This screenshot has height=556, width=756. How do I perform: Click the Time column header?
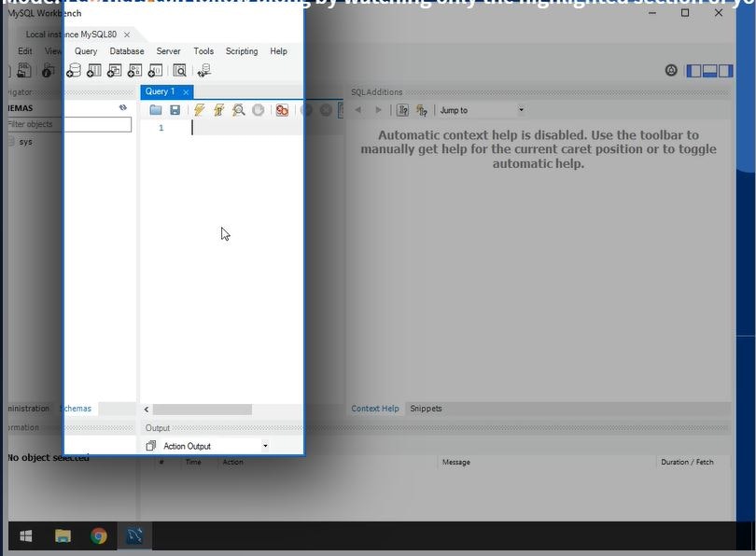[x=193, y=462]
